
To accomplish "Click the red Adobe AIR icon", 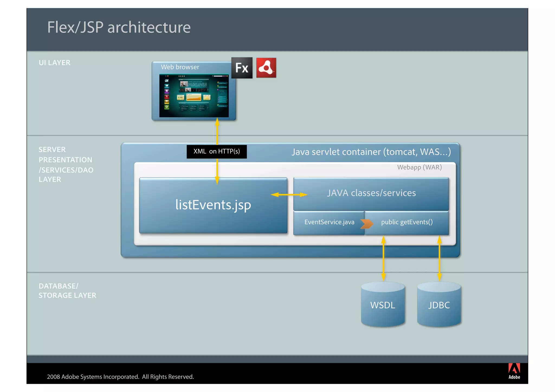I will (266, 68).
